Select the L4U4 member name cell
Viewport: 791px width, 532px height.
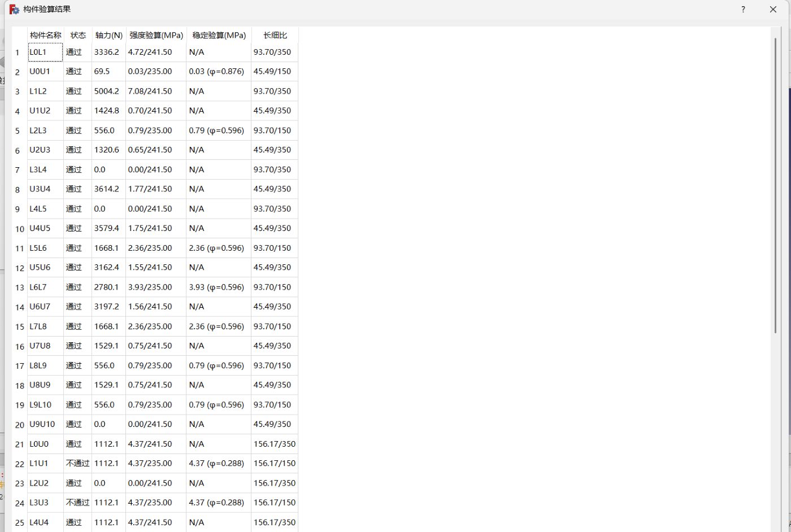point(46,522)
